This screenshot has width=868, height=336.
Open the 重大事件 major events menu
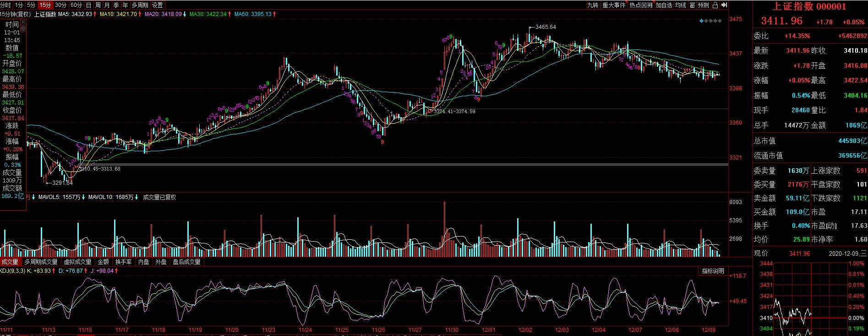(614, 5)
